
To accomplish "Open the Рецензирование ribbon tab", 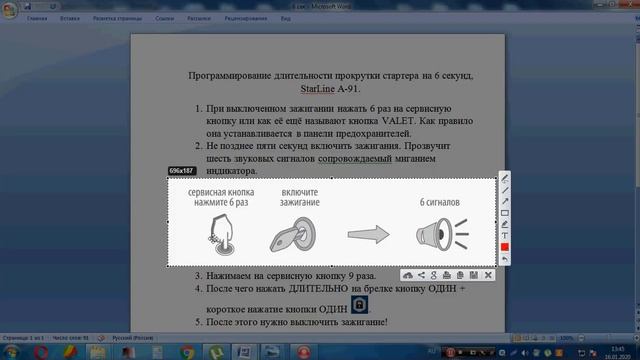I will [246, 18].
